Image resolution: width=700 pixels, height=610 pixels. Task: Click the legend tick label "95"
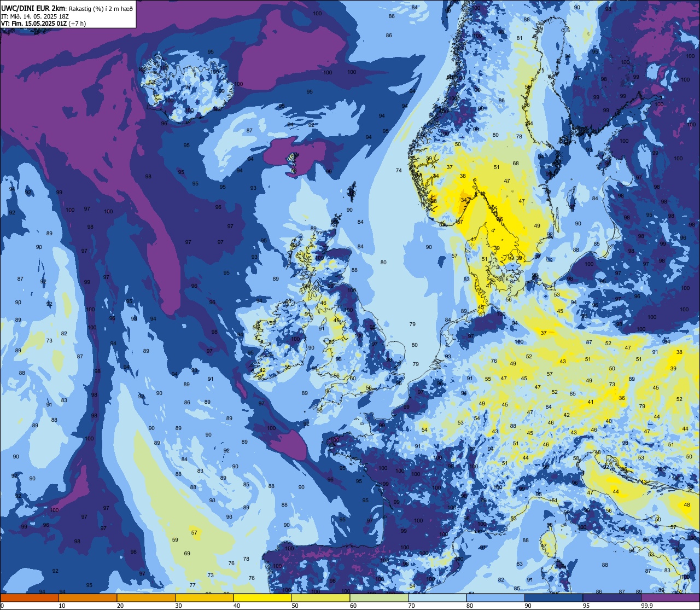click(x=586, y=606)
